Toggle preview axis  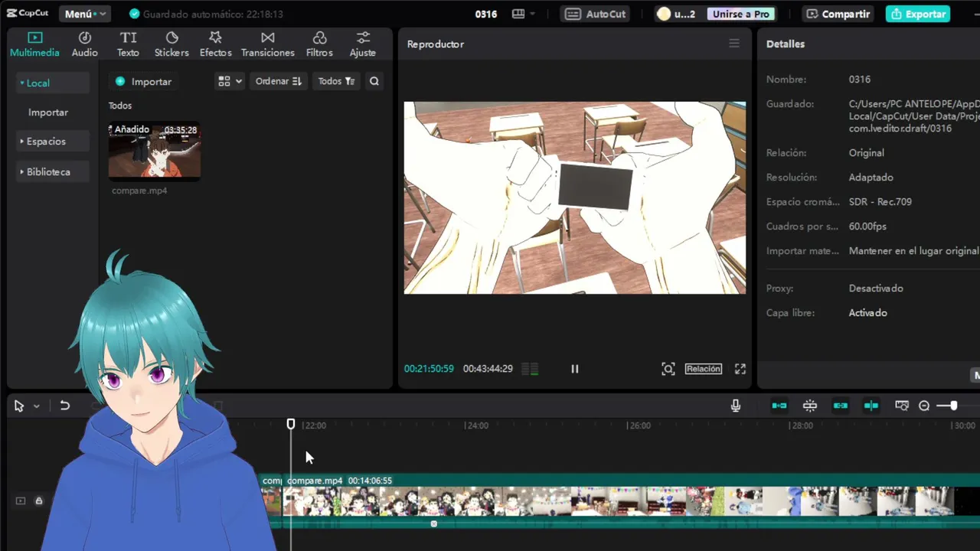point(871,406)
